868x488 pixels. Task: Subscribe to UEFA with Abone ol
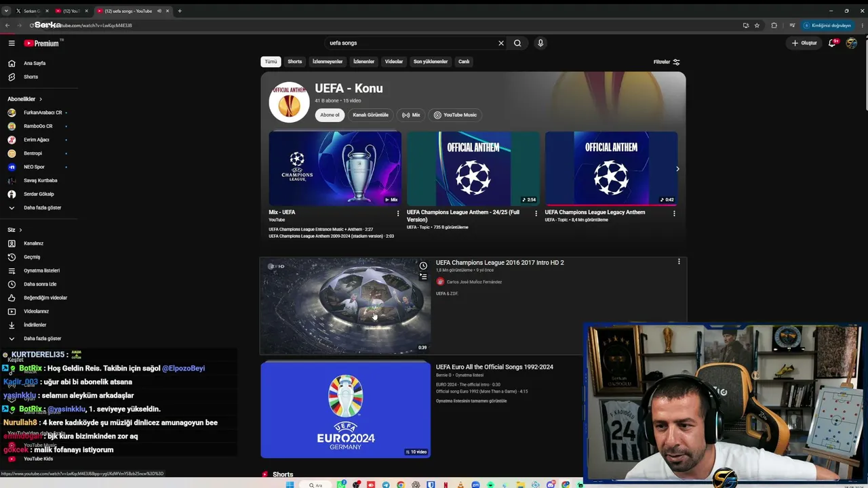(x=330, y=115)
